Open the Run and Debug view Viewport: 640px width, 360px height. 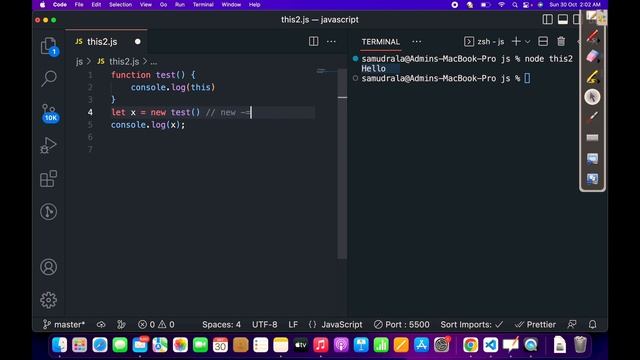(49, 145)
